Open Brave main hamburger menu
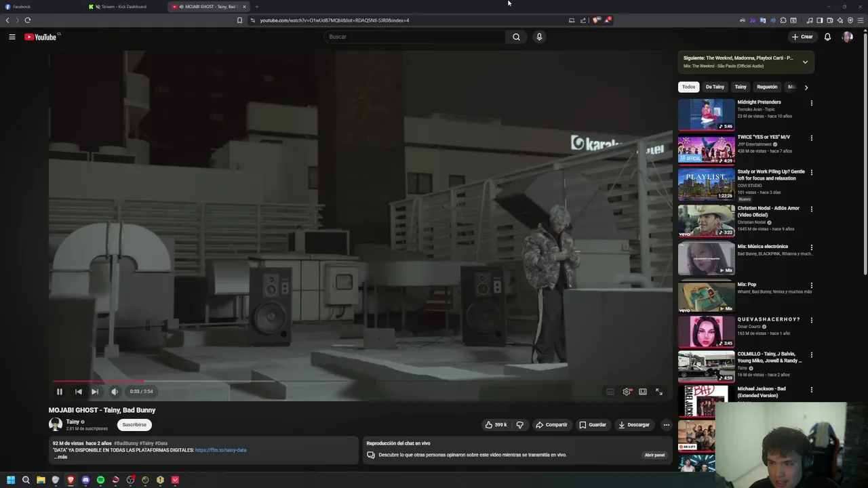The height and width of the screenshot is (488, 868). tap(861, 20)
